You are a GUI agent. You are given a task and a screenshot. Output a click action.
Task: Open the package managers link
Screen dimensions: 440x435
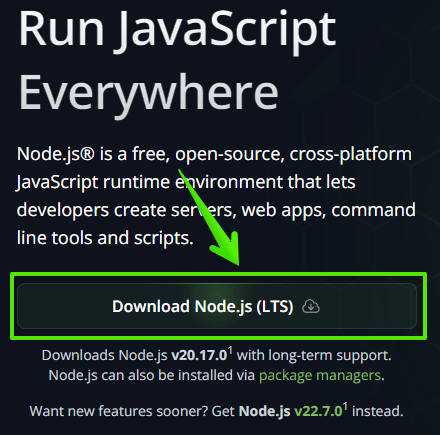320,375
